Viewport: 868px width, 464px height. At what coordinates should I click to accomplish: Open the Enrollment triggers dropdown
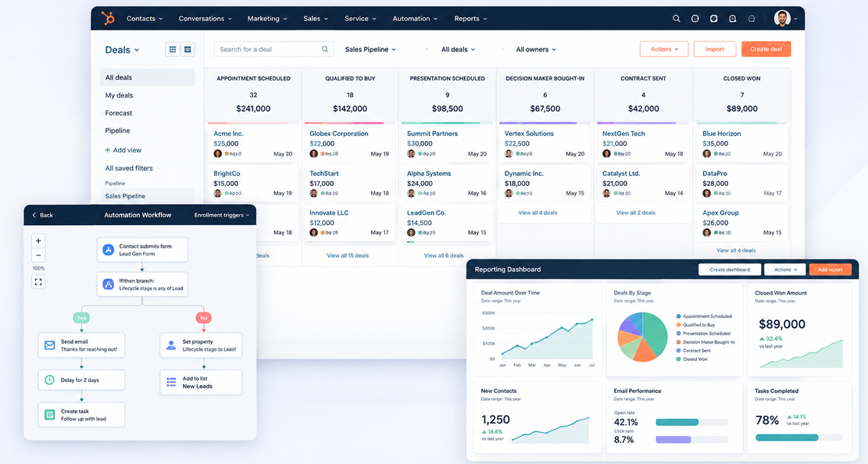click(x=221, y=215)
